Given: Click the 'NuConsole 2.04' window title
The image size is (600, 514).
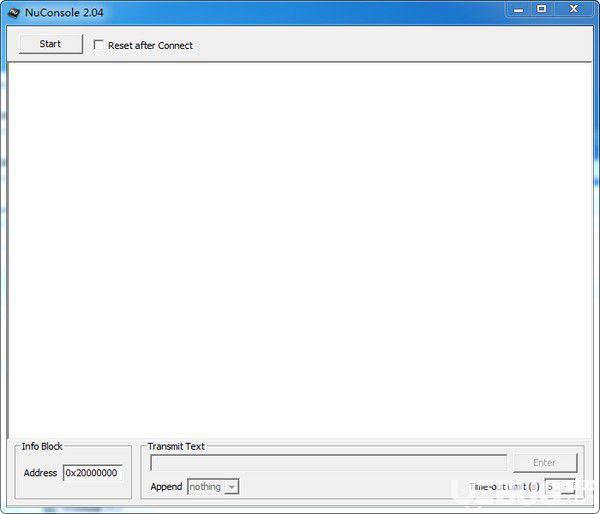Looking at the screenshot, I should pyautogui.click(x=64, y=13).
